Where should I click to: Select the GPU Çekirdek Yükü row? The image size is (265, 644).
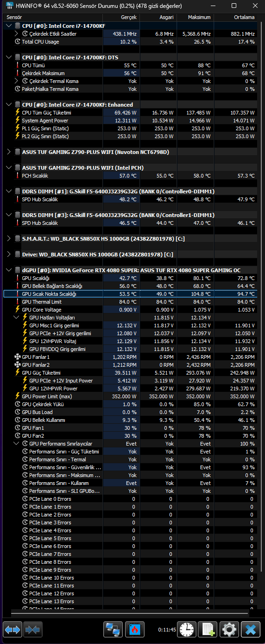(x=130, y=404)
